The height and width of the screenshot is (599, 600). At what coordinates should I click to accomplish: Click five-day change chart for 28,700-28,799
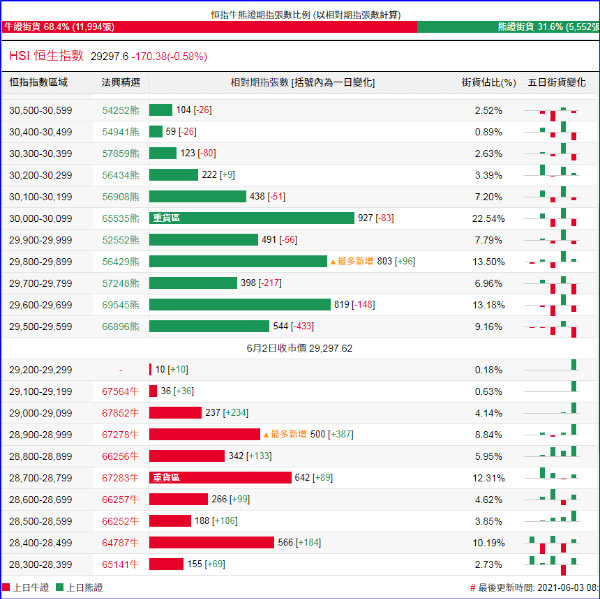click(552, 474)
